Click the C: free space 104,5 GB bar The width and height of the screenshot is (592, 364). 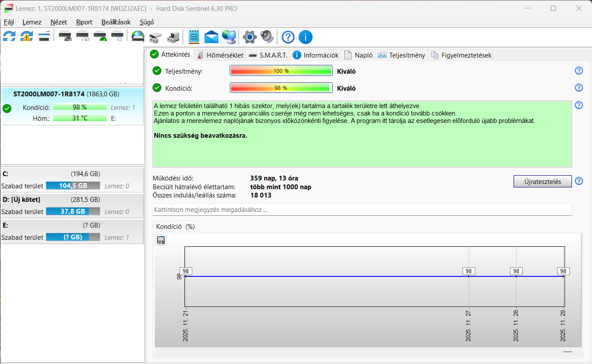click(73, 186)
